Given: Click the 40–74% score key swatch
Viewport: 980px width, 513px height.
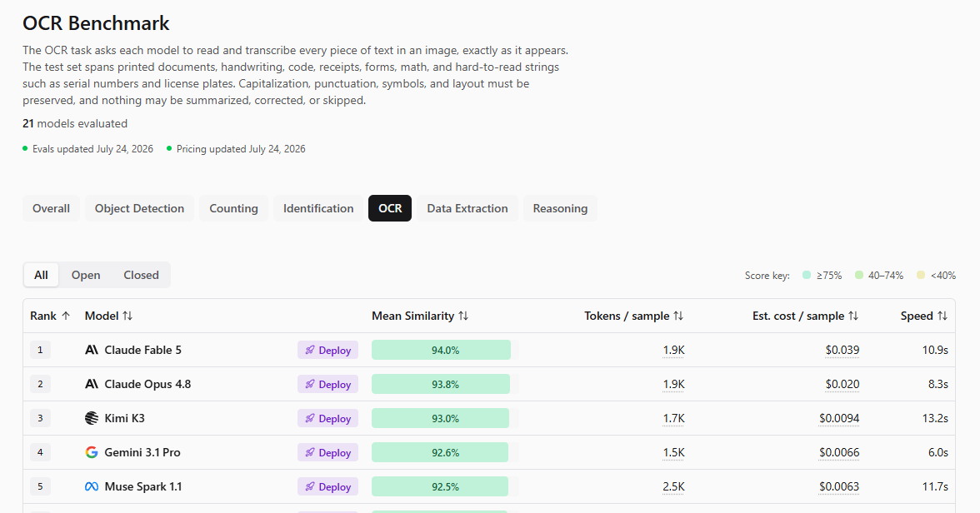Looking at the screenshot, I should 858,275.
